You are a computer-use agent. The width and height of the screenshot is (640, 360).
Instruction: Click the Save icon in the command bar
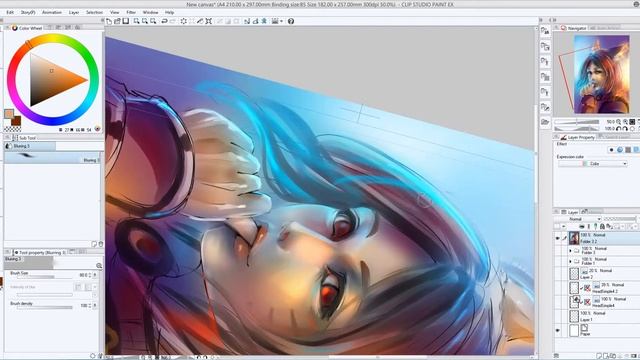click(126, 21)
